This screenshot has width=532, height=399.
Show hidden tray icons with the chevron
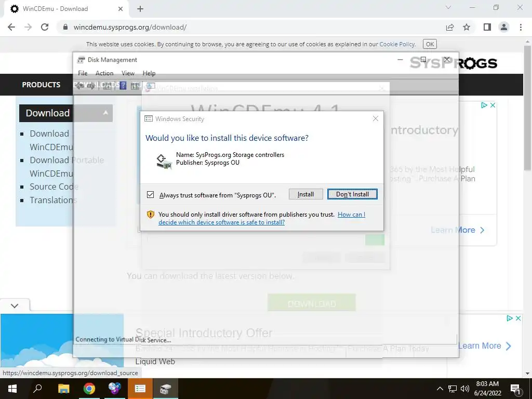[x=440, y=389]
